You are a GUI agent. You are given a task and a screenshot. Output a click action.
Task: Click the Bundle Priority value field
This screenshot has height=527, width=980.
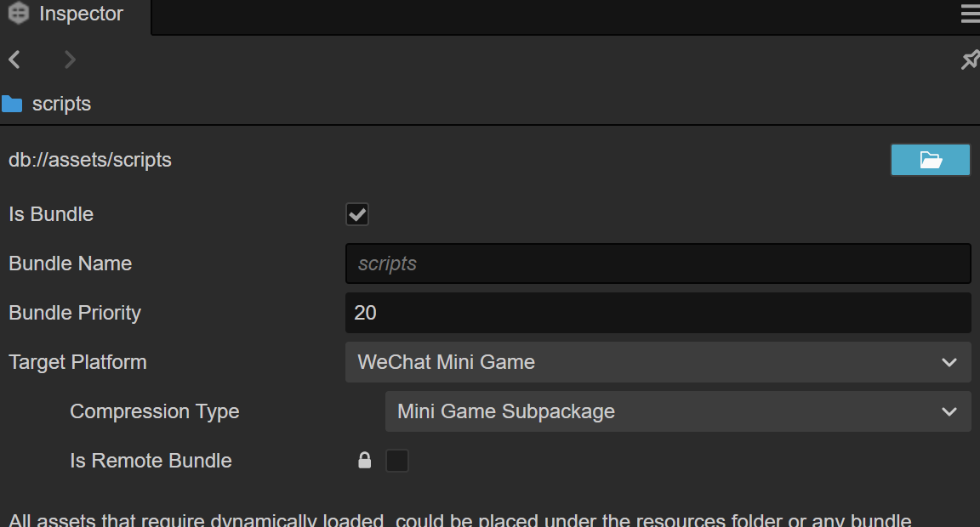[658, 313]
